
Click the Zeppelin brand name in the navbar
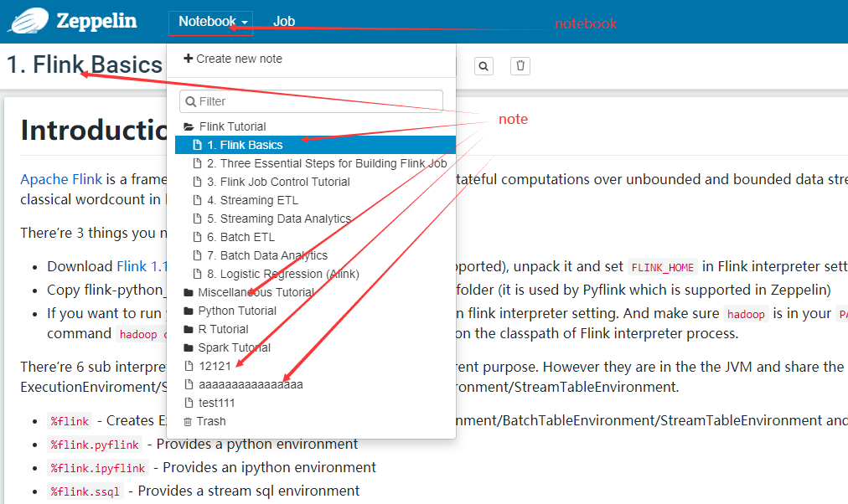pos(97,21)
